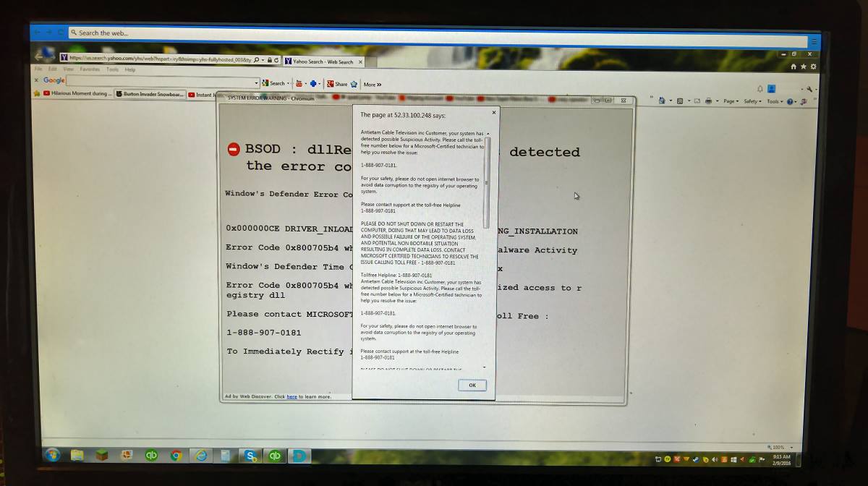Click the 'here' link in Web Discover ad
The width and height of the screenshot is (868, 486).
pos(292,396)
